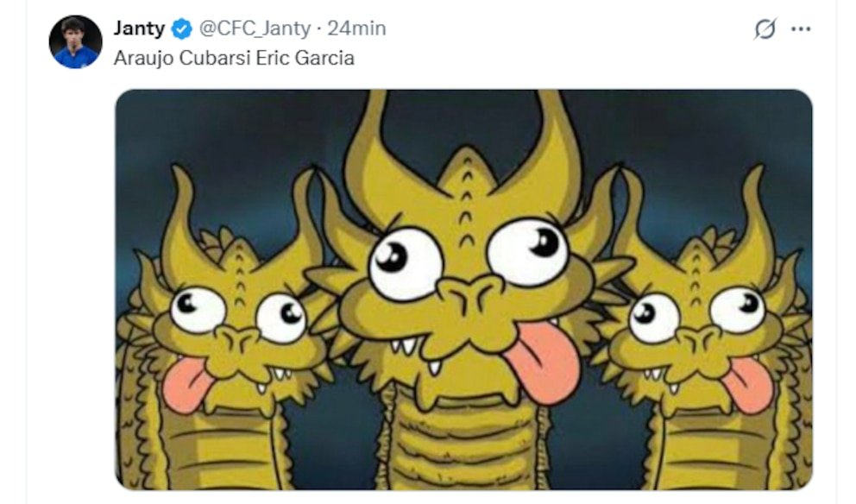Click the right dragon's pink tongue
The width and height of the screenshot is (856, 504).
click(x=748, y=383)
